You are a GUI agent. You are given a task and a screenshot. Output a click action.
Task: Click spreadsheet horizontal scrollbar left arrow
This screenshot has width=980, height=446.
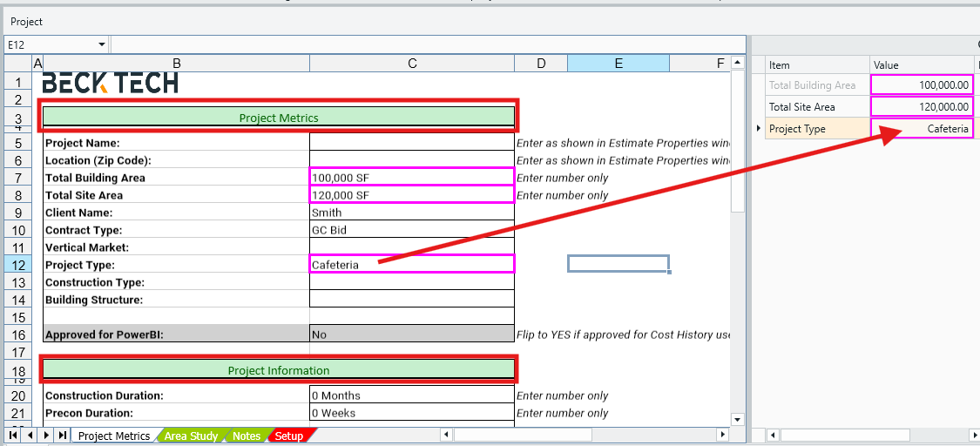446,435
